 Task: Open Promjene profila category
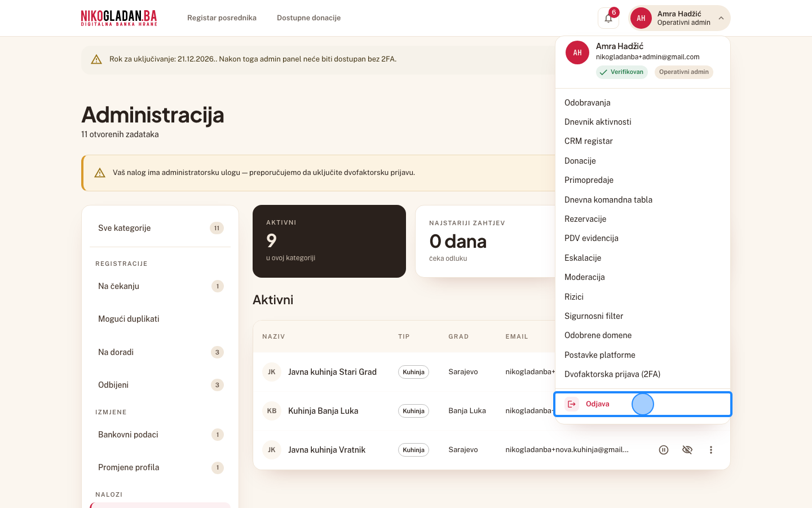160,467
